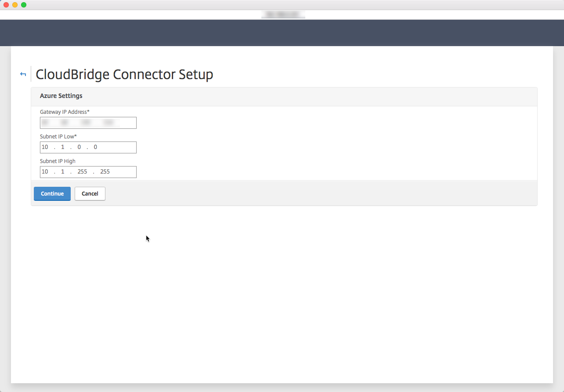Screen dimensions: 564x392
Task: Click the blurred address in the title bar
Action: [x=283, y=15]
